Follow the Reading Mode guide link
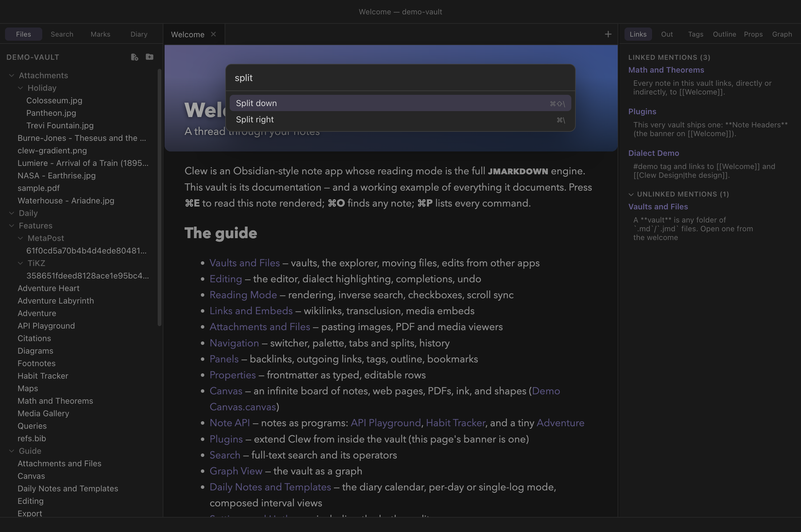Viewport: 801px width, 532px height. pos(243,295)
